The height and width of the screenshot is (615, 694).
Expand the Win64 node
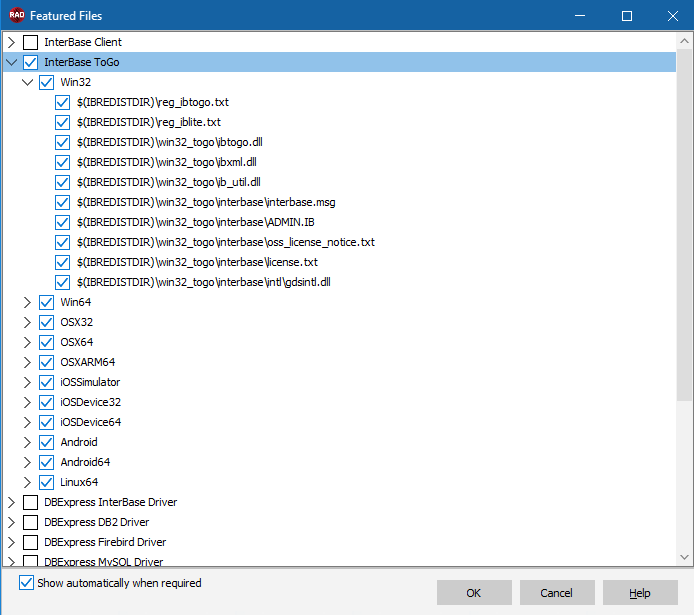pos(27,302)
